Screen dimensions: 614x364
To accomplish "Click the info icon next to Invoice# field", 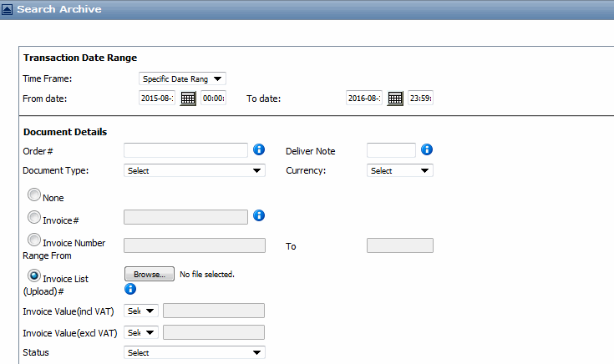I will coord(258,215).
